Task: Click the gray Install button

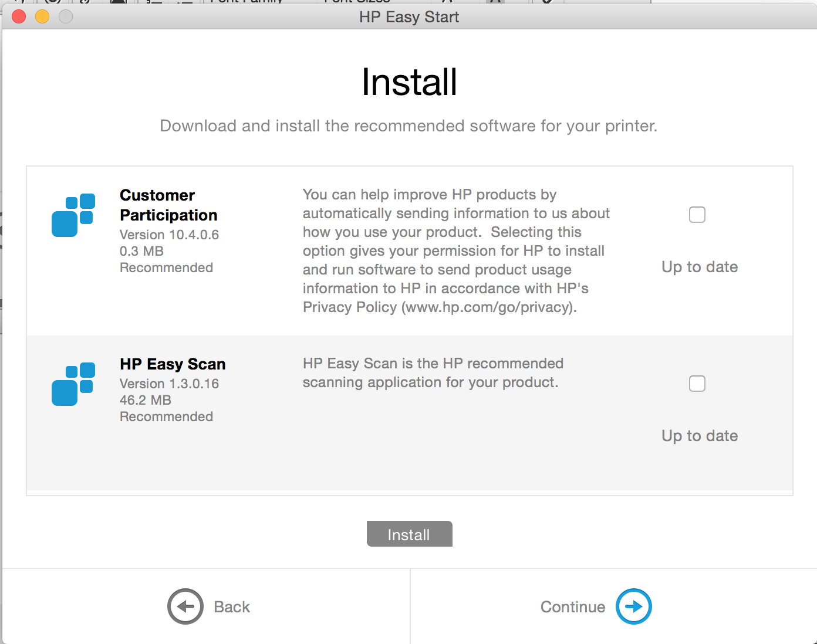Action: pos(409,534)
